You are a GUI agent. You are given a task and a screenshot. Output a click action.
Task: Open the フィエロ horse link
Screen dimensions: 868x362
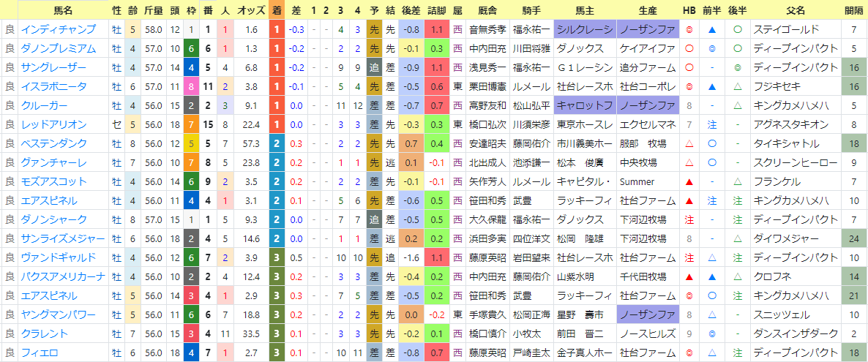(x=40, y=352)
